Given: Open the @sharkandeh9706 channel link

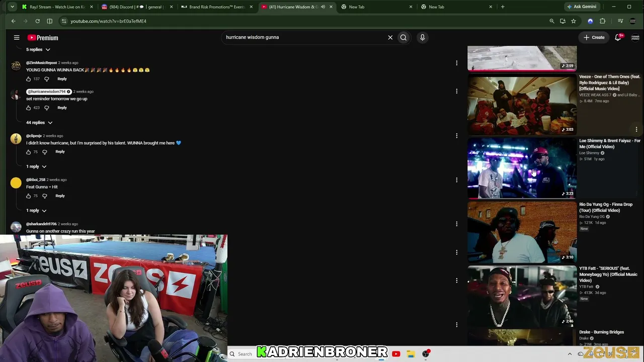Looking at the screenshot, I should coord(41,224).
